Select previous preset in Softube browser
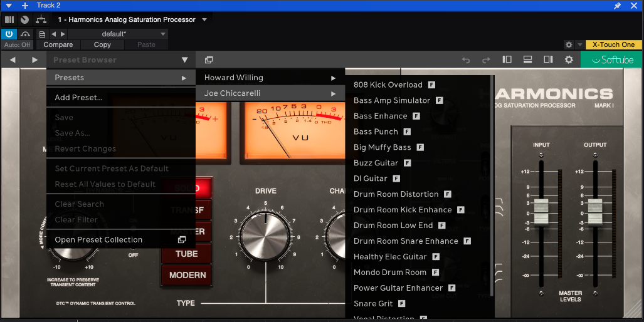The width and height of the screenshot is (644, 322). point(13,60)
